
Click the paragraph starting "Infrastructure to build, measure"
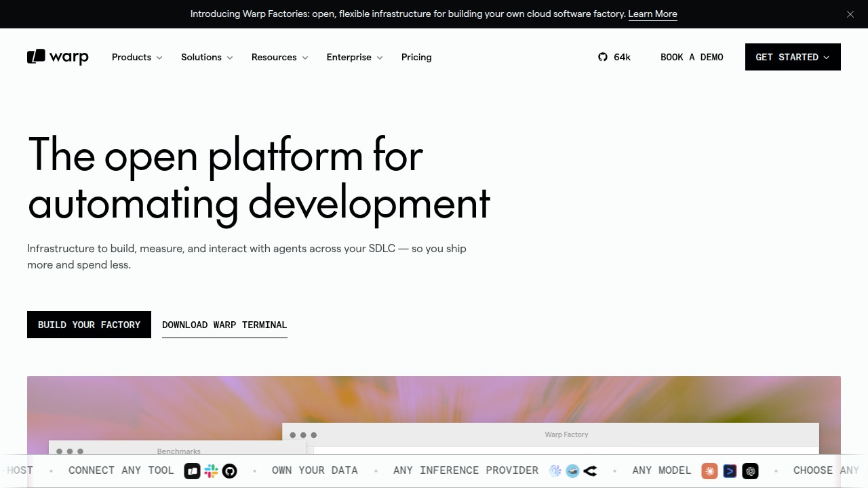(x=247, y=257)
